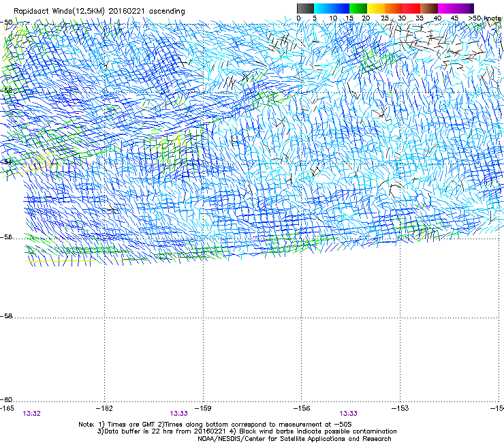The image size is (504, 443).
Task: Click the red 30-35 knots legend swatch
Action: point(411,8)
